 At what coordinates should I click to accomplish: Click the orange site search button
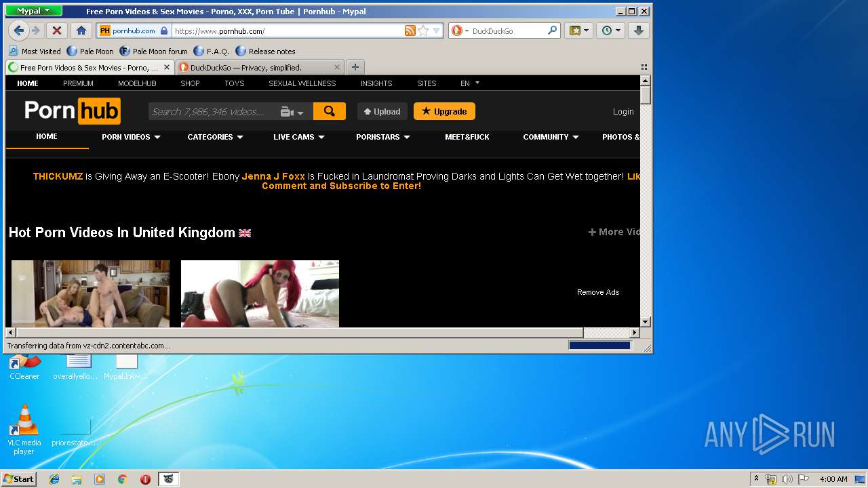pos(330,111)
